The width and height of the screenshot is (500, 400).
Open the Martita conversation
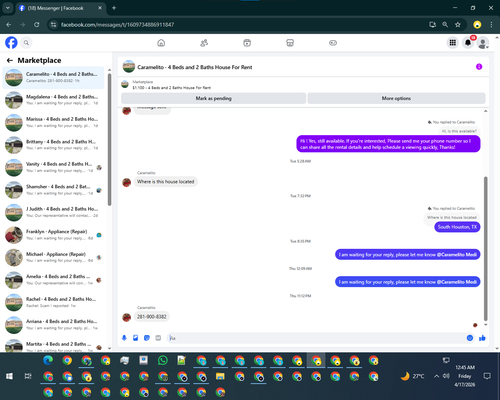53,345
